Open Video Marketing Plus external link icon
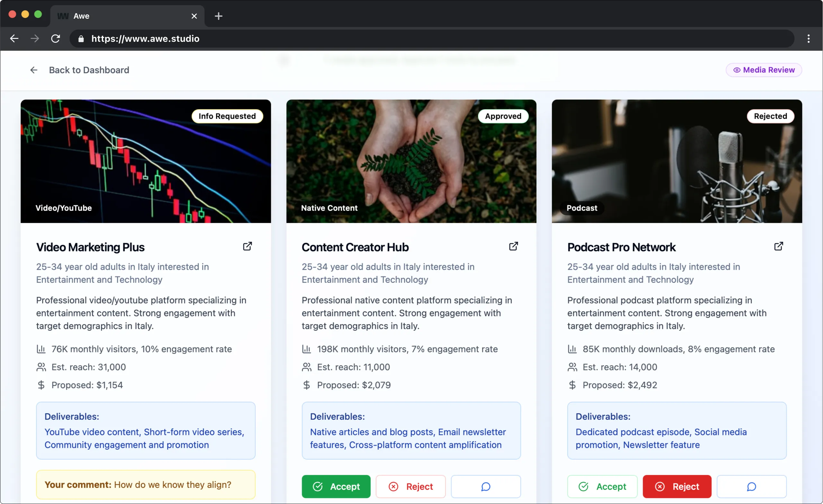823x504 pixels. click(247, 247)
